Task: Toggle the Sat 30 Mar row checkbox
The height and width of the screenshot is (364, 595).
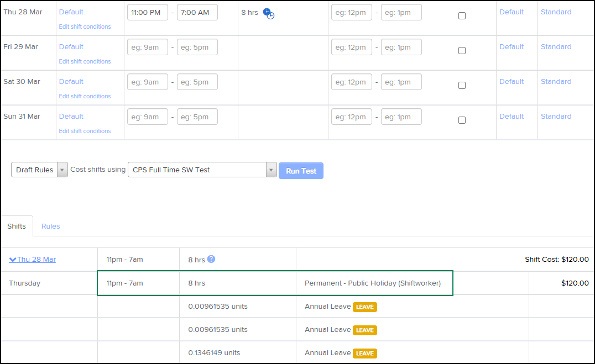Action: 462,86
